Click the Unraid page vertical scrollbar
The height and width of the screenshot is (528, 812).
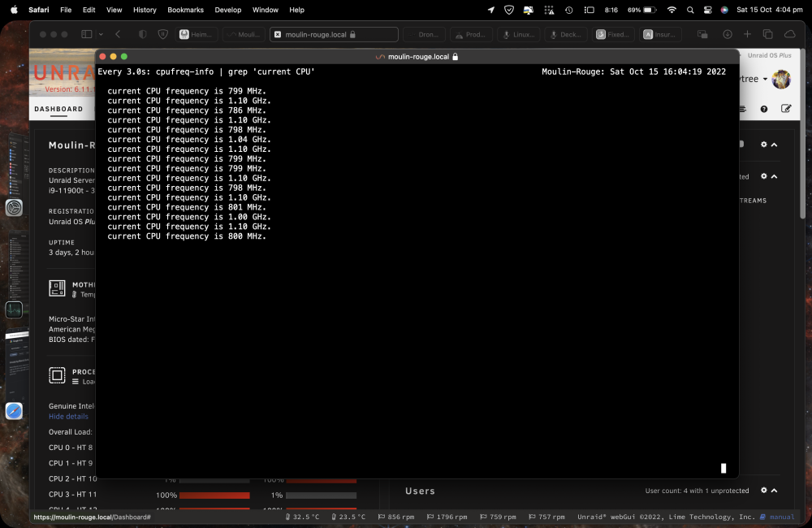[803, 136]
